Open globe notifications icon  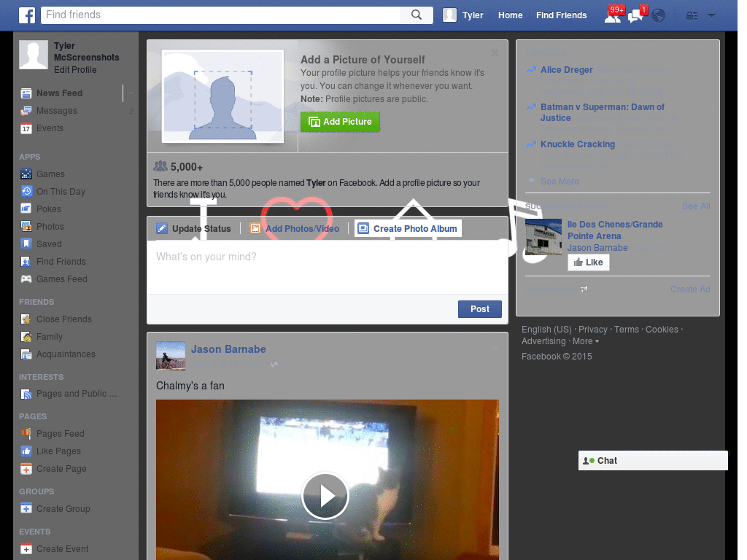(659, 16)
